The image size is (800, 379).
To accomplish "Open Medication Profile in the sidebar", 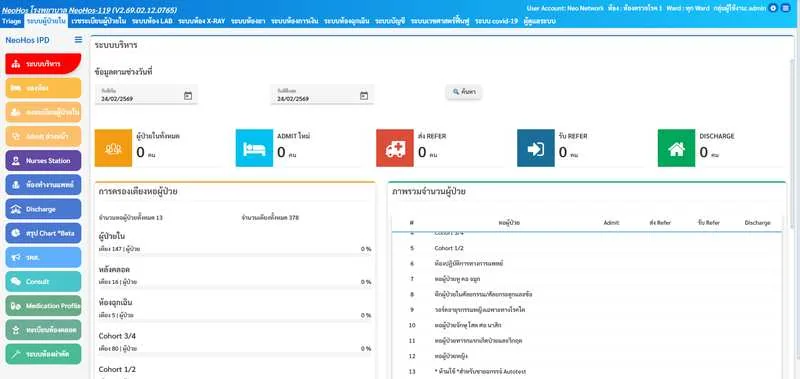I will 43,306.
